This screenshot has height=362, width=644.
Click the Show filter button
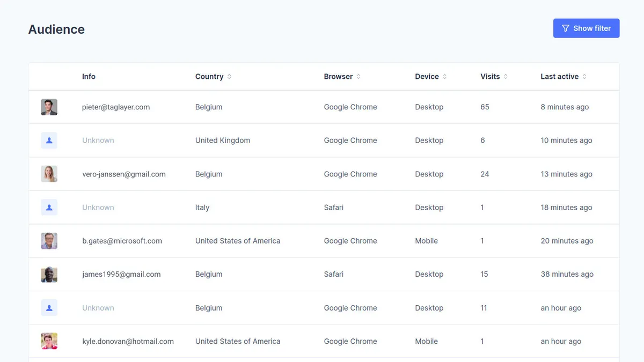(586, 28)
